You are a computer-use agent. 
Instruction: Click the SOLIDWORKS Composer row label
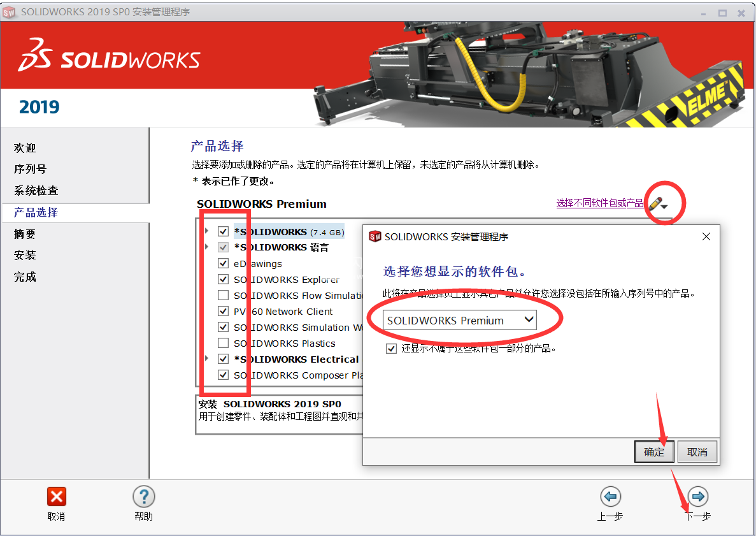(x=298, y=375)
